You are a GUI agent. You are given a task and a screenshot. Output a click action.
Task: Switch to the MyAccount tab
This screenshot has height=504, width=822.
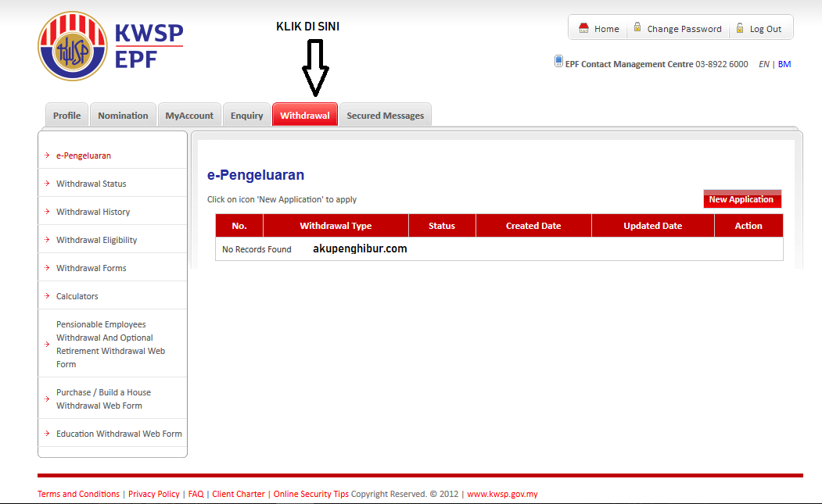pos(189,115)
